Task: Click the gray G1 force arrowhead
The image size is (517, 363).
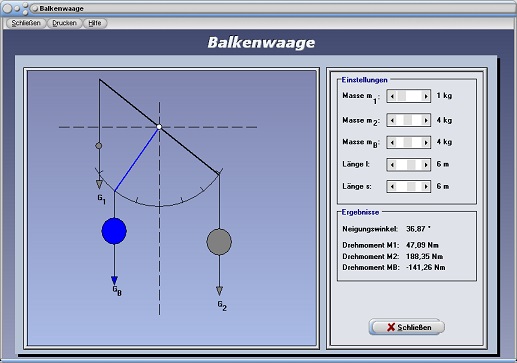Action: pyautogui.click(x=99, y=184)
